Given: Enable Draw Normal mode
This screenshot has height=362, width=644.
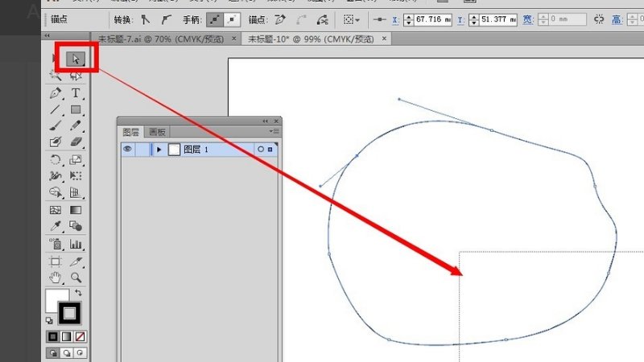Looking at the screenshot, I should [x=52, y=353].
